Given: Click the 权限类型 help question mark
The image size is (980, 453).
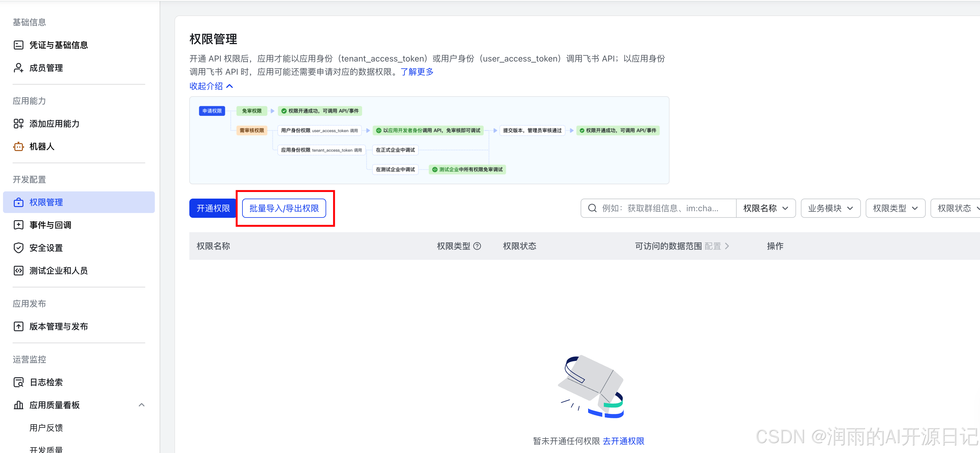Looking at the screenshot, I should coord(478,246).
